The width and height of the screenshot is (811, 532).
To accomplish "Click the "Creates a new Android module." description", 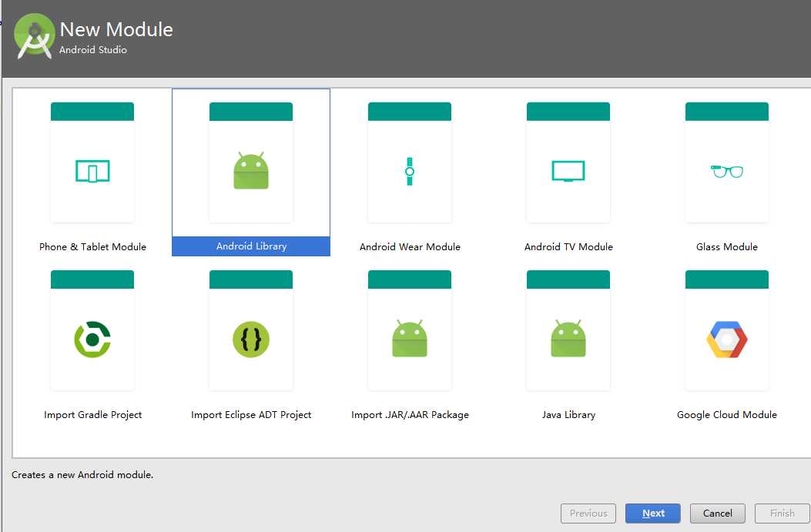I will coord(82,474).
